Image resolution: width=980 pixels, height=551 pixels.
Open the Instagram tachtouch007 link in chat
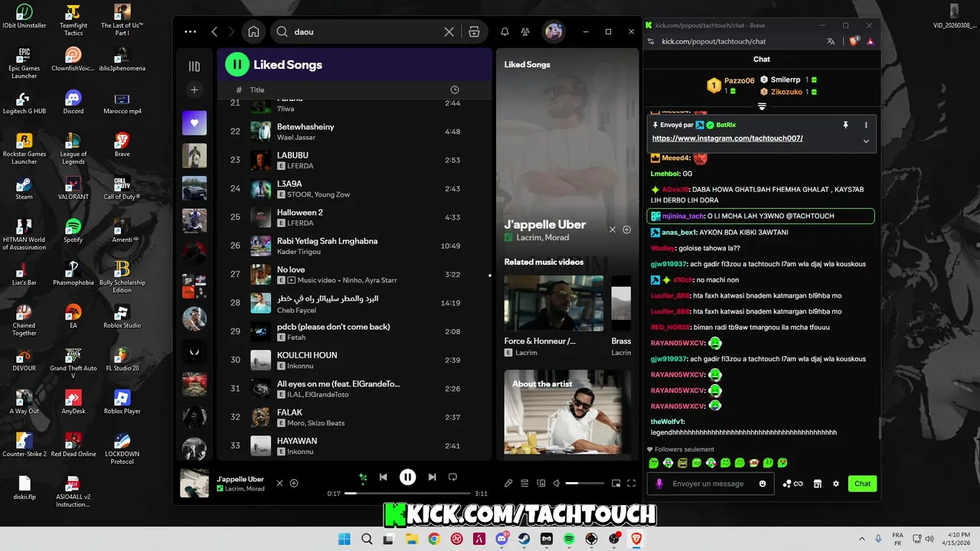[x=727, y=139]
